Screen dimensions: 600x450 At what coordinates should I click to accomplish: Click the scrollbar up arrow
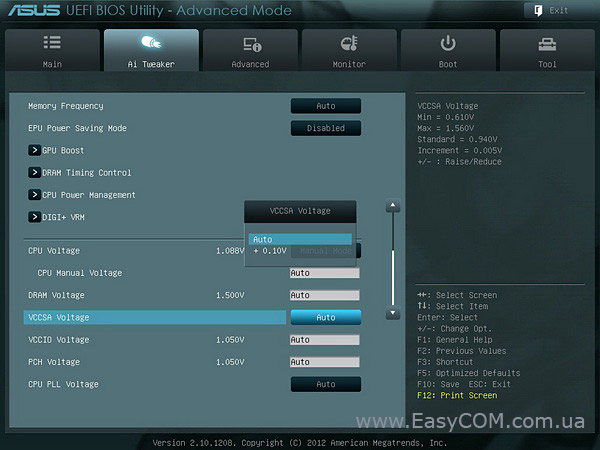click(393, 206)
